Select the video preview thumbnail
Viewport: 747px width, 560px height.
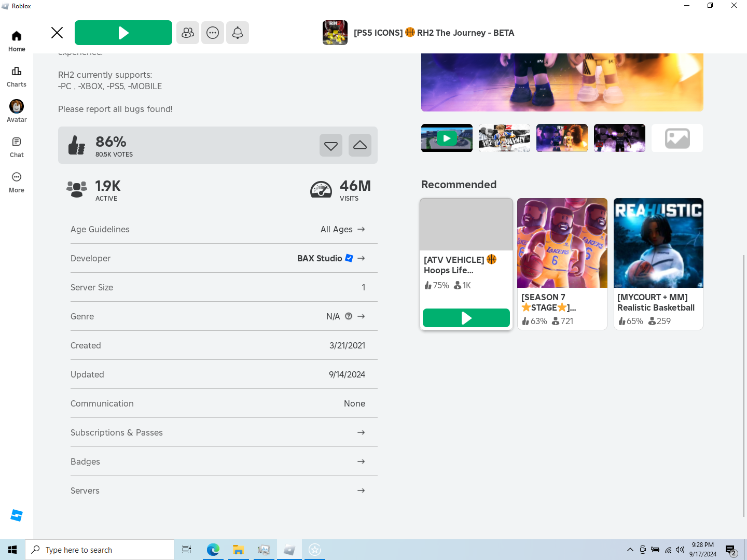click(x=447, y=138)
